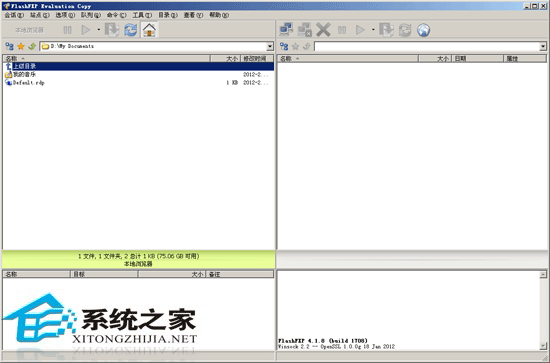Select the 上级目录 parent directory row
The height and width of the screenshot is (363, 550).
139,66
